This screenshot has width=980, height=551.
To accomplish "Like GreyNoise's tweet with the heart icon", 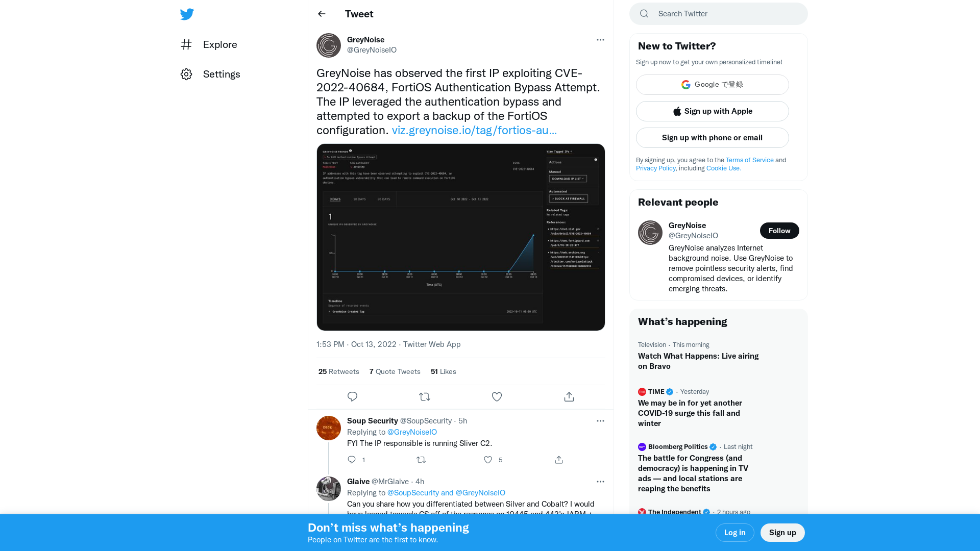I will point(497,396).
